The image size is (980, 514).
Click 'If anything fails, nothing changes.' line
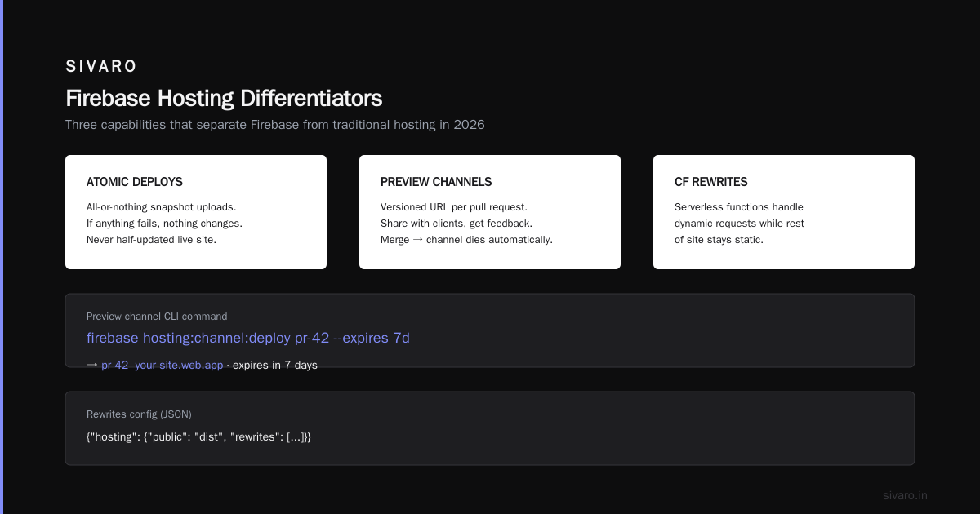point(164,224)
